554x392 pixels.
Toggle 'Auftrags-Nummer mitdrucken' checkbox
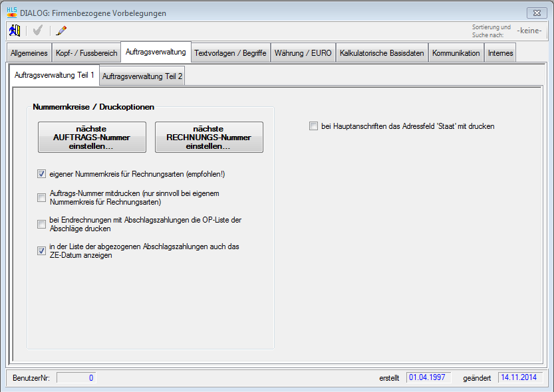(42, 197)
